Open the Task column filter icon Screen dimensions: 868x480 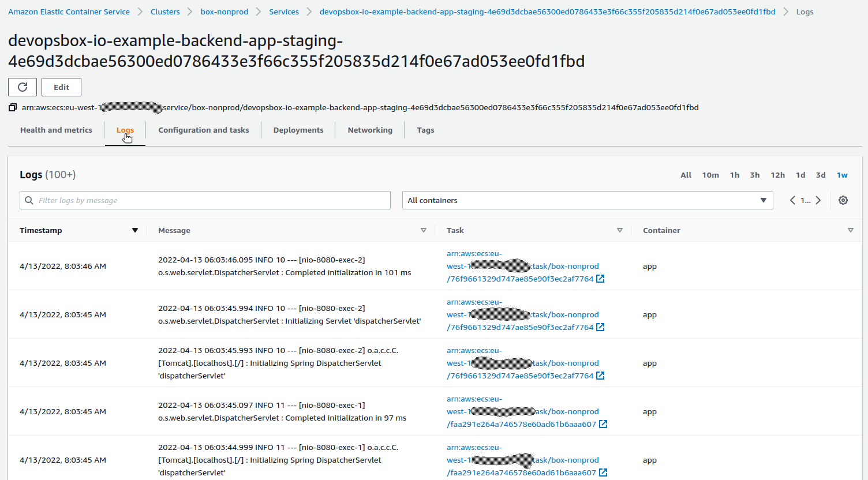point(620,230)
